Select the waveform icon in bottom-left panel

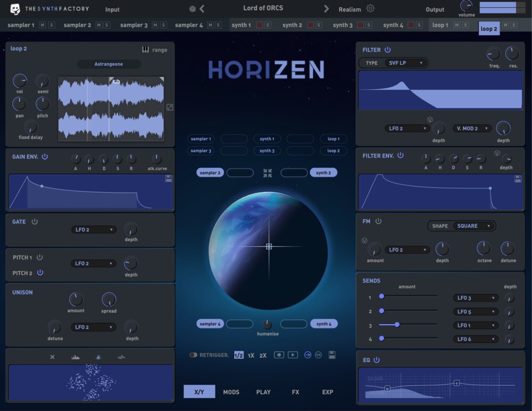click(x=121, y=357)
